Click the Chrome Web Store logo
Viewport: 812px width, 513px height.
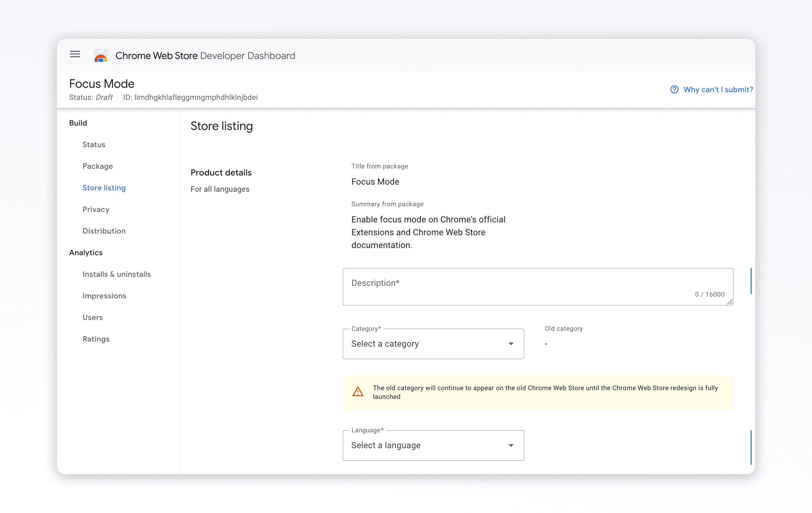coord(101,56)
